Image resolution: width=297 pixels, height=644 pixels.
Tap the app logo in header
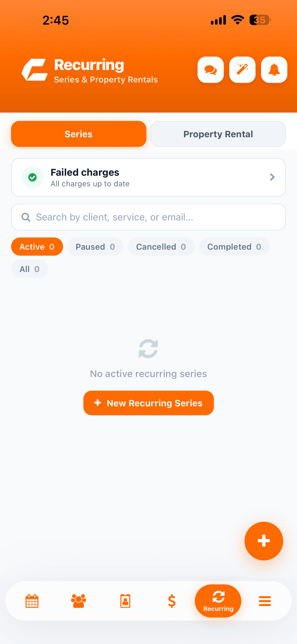(35, 70)
